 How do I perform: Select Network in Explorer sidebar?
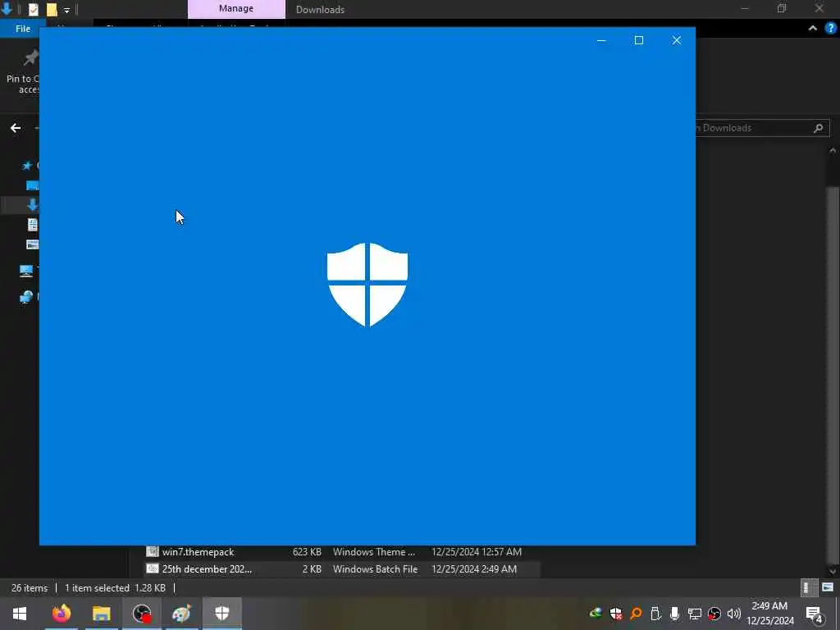pos(26,297)
